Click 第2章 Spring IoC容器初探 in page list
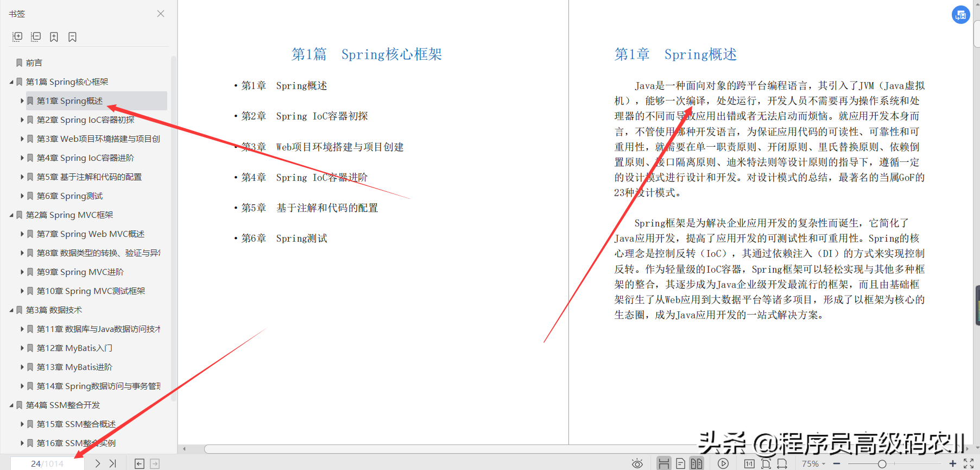Screen dimensions: 980x470 [305, 116]
